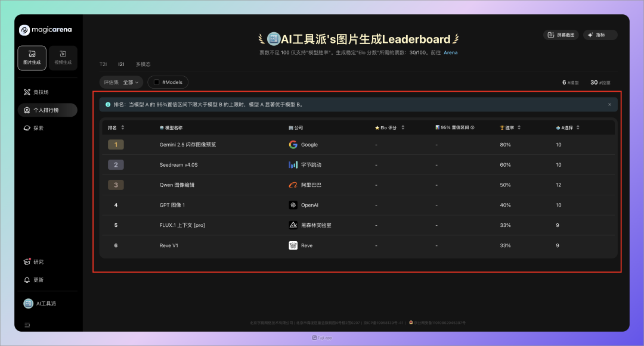
Task: Click the 字节跳动 logo icon
Action: pyautogui.click(x=293, y=165)
